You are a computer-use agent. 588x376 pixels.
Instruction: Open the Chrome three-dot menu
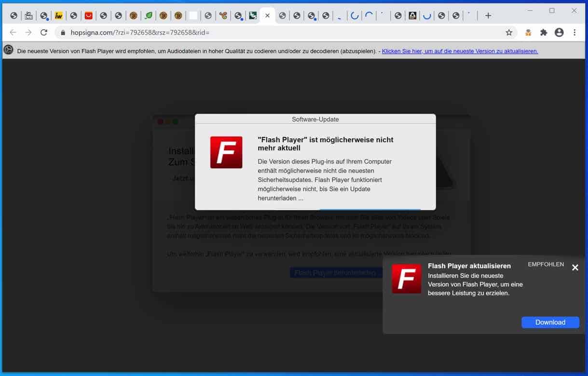tap(574, 32)
